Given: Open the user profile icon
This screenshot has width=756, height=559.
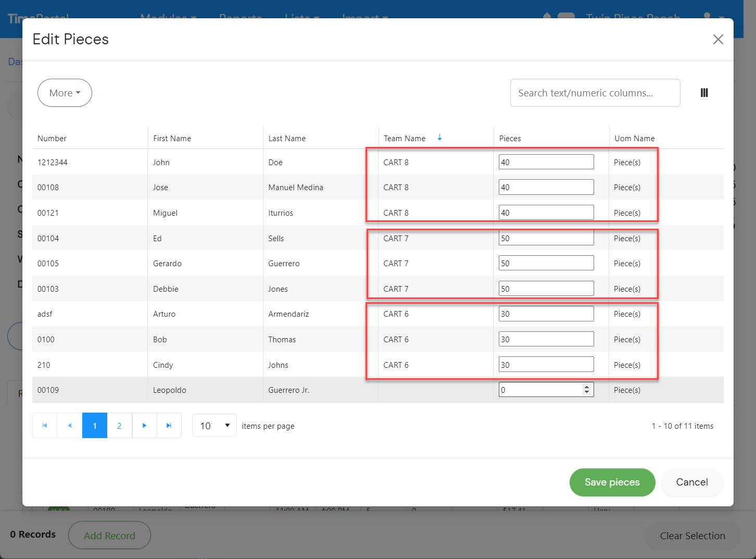Looking at the screenshot, I should point(708,17).
